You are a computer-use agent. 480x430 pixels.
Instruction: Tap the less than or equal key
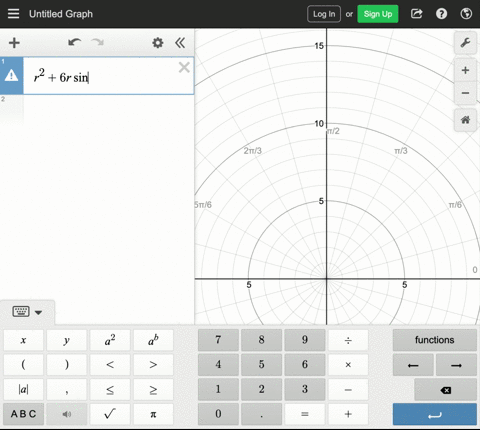[x=110, y=389]
